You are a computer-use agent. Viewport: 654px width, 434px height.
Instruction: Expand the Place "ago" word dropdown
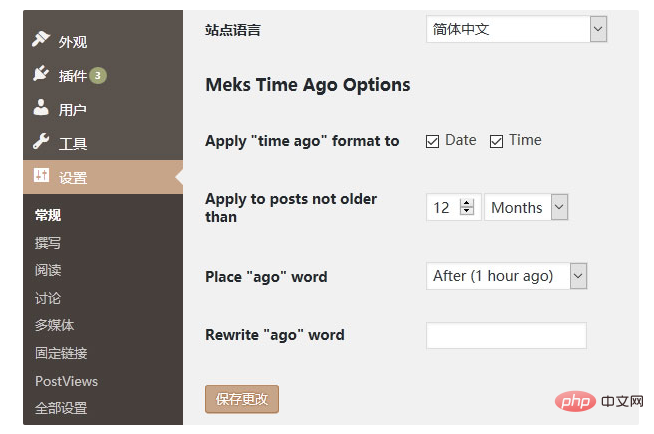click(506, 276)
